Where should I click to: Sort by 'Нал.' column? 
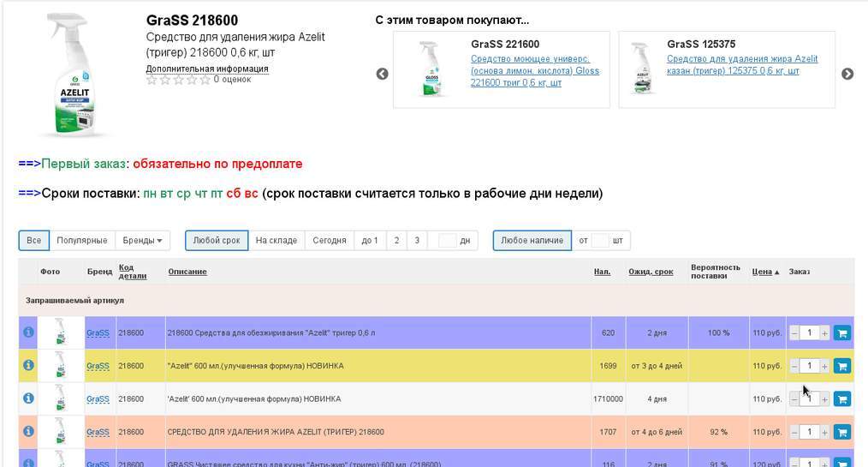point(603,272)
